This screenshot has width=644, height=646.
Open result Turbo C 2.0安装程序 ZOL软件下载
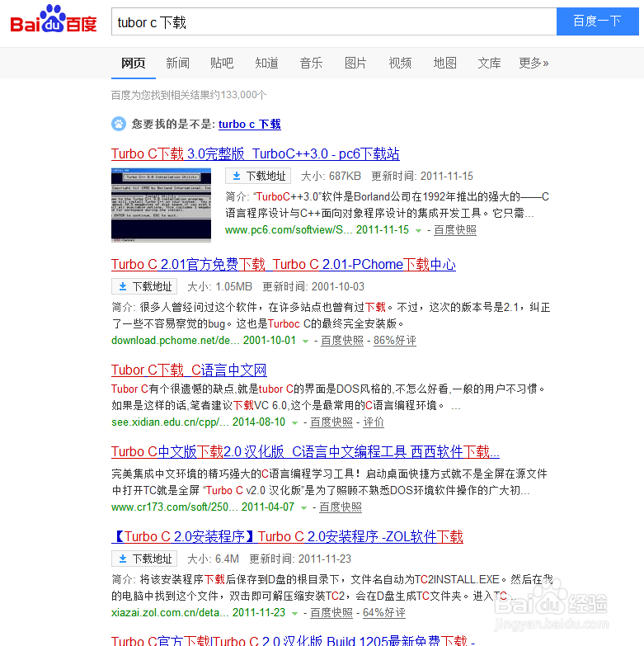click(288, 536)
